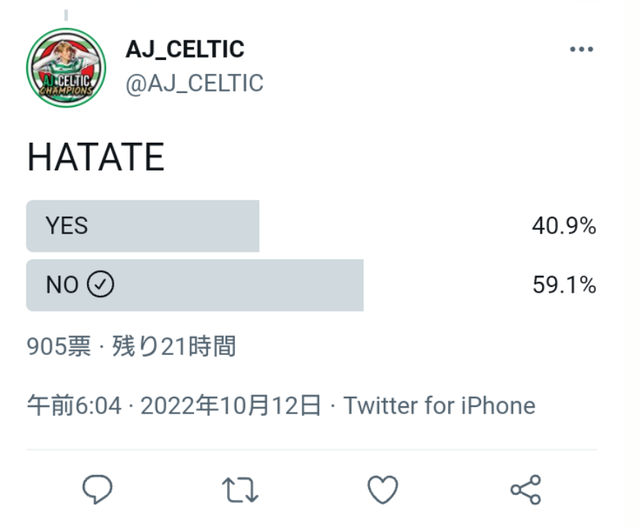Image resolution: width=640 pixels, height=527 pixels.
Task: Click the Twitter for iPhone source label
Action: coord(439,405)
